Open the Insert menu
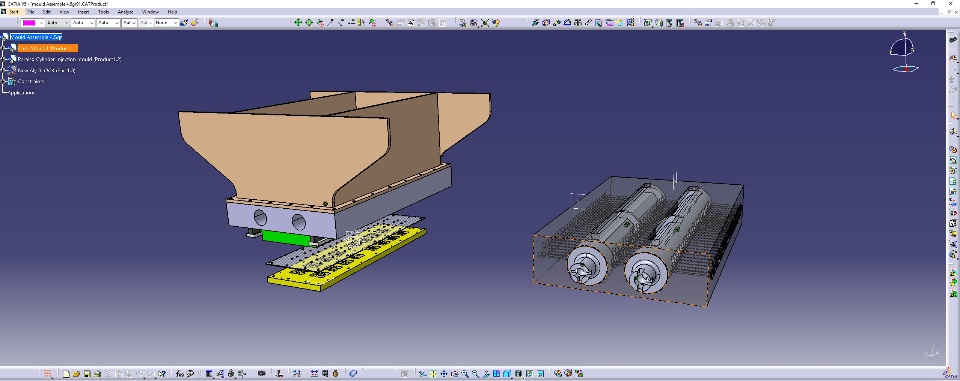The image size is (960, 381). (83, 12)
